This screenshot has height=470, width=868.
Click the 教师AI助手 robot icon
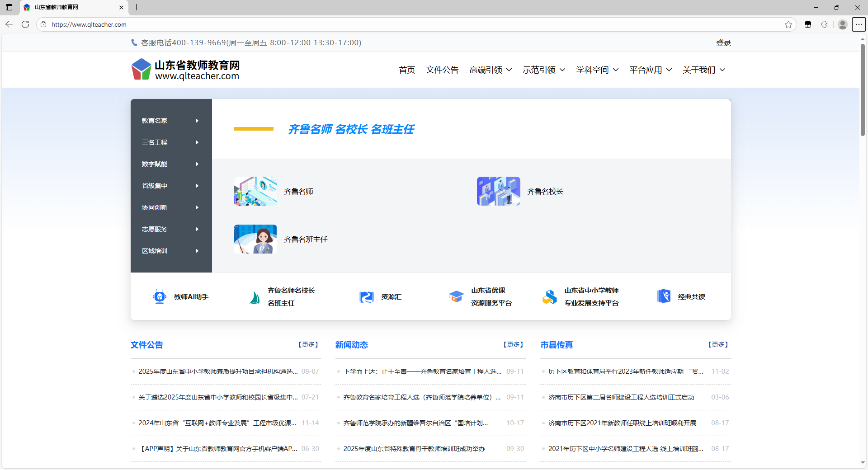[x=160, y=297]
